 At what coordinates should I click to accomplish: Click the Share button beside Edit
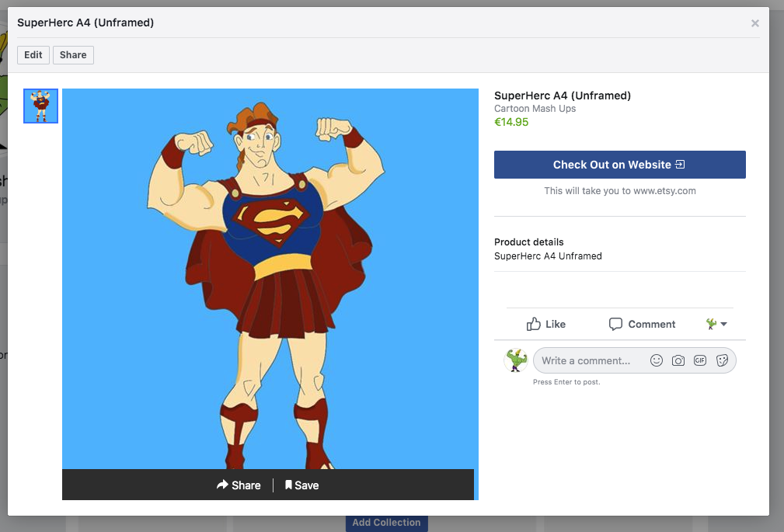point(73,55)
